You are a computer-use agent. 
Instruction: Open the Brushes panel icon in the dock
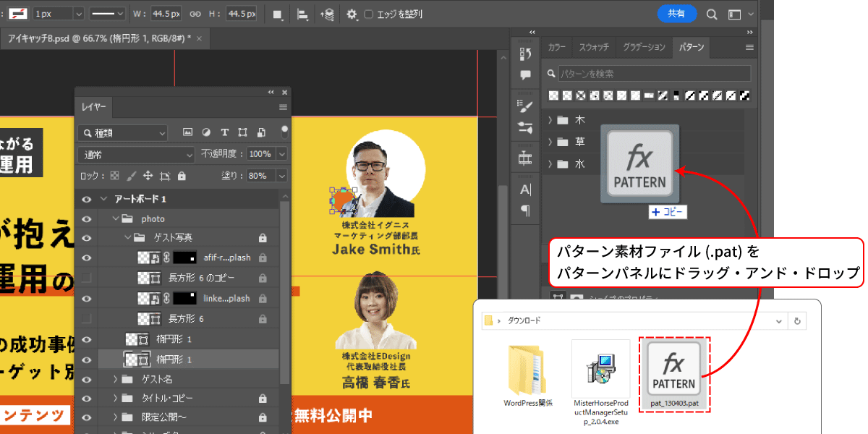coord(526,106)
